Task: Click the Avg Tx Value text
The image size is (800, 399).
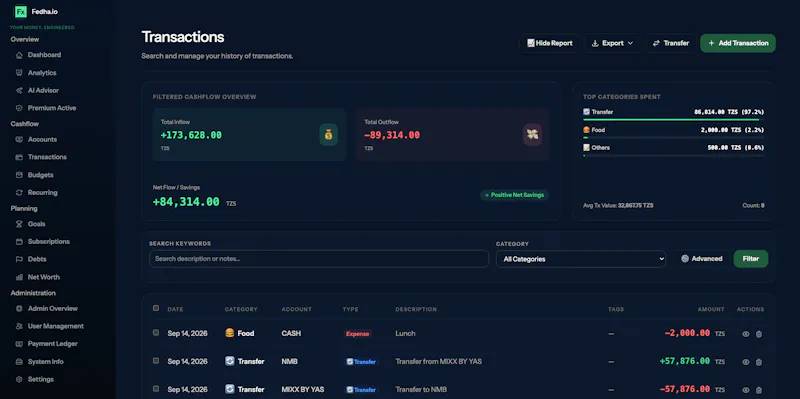Action: 618,206
